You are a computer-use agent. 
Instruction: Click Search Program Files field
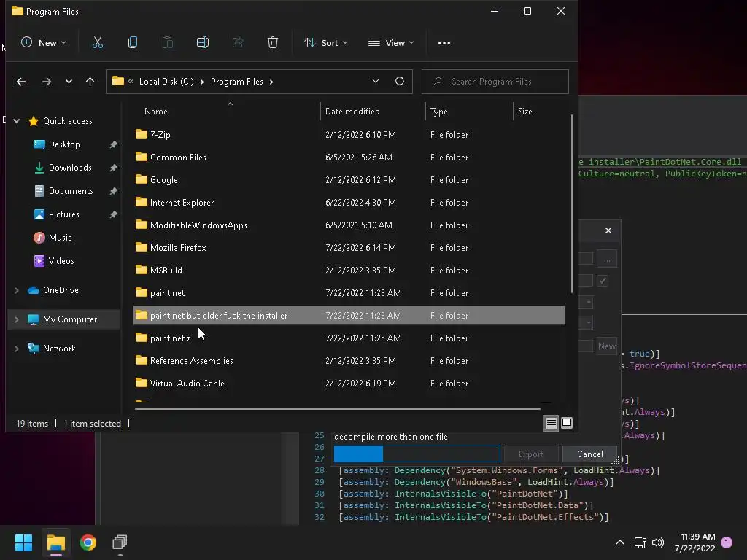495,82
